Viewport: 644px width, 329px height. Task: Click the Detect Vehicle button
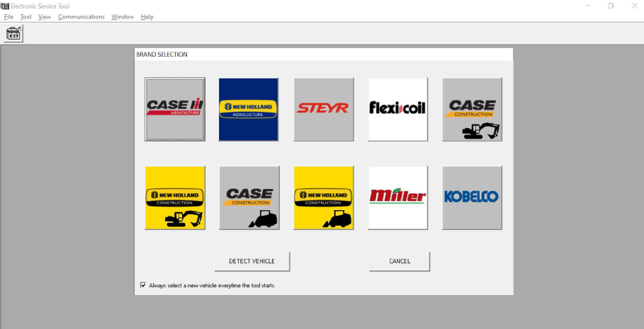pyautogui.click(x=252, y=261)
